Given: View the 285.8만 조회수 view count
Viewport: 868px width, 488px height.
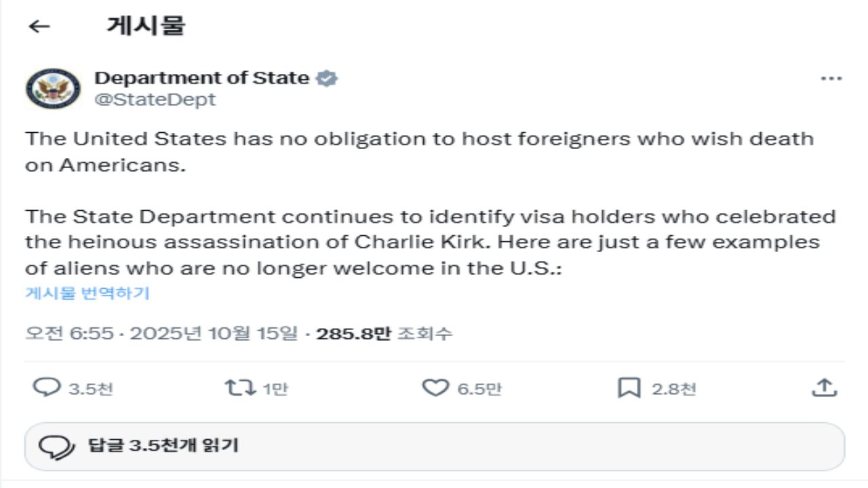Looking at the screenshot, I should pyautogui.click(x=384, y=333).
